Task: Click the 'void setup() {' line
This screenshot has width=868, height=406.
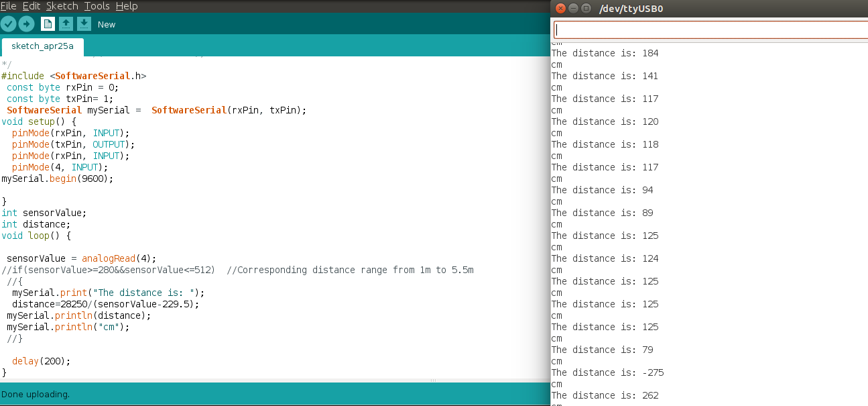Action: pos(39,121)
